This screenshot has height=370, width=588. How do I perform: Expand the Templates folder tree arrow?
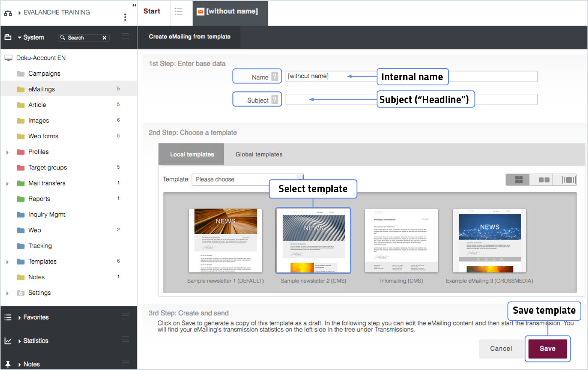(x=7, y=262)
